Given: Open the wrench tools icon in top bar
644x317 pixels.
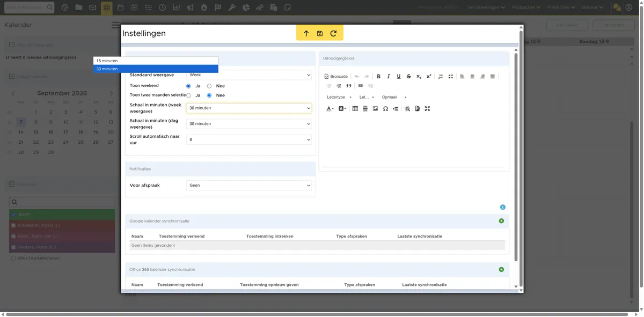Looking at the screenshot, I should tap(232, 8).
